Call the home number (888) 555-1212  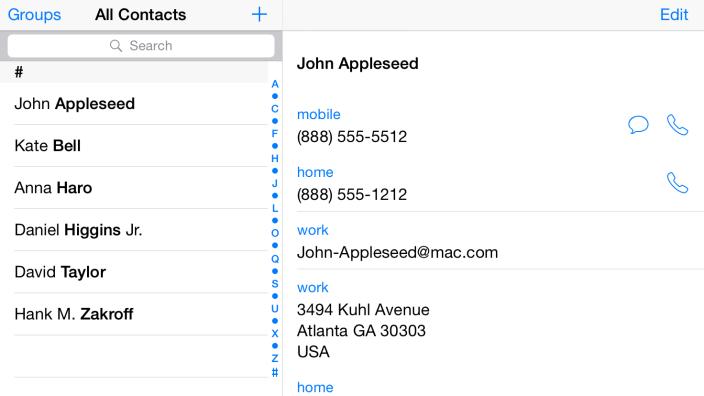[677, 183]
